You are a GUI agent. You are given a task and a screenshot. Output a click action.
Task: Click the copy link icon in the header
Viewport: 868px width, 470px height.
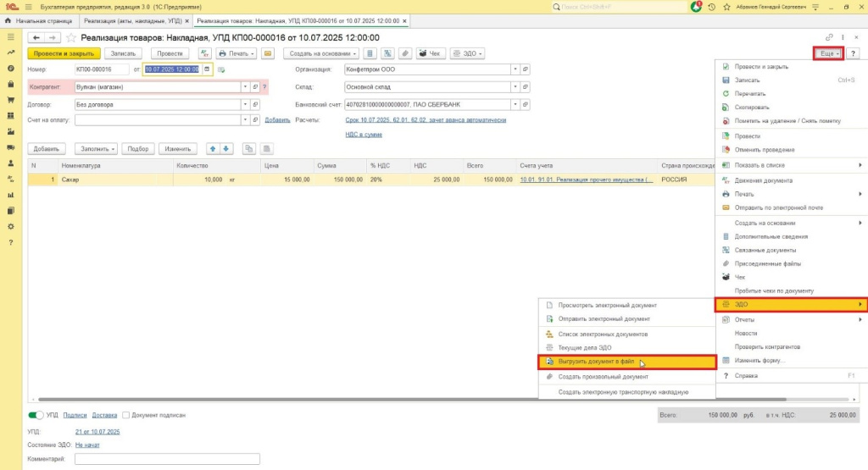[829, 37]
